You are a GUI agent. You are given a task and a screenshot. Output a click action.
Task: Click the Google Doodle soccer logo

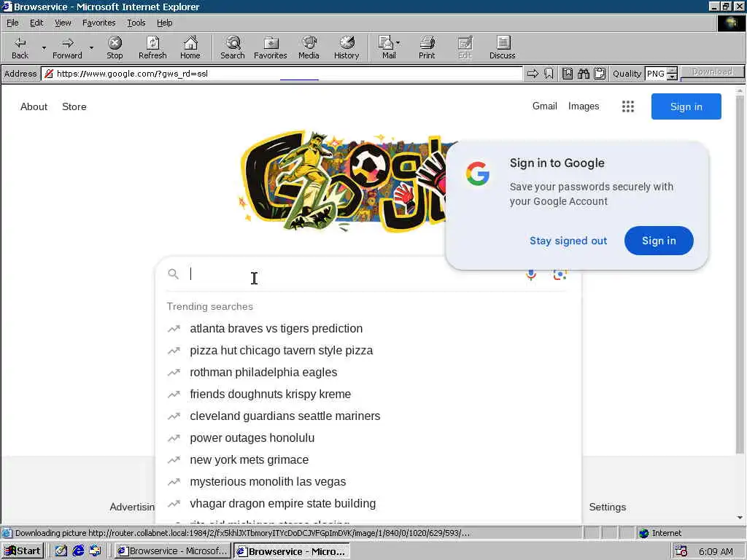click(x=343, y=182)
